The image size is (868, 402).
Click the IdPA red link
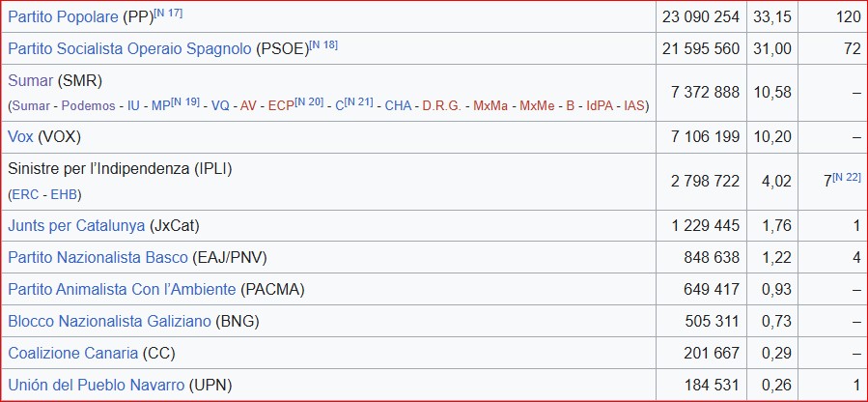[x=601, y=105]
